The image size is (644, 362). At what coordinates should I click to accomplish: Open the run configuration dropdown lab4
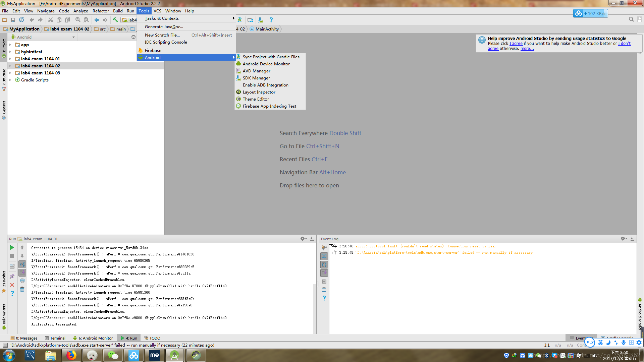[129, 20]
